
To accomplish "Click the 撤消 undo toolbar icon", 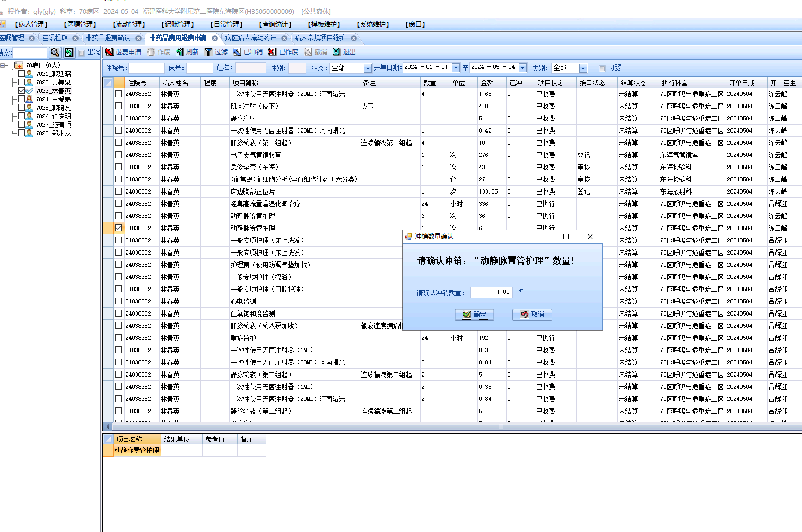I will [x=308, y=52].
